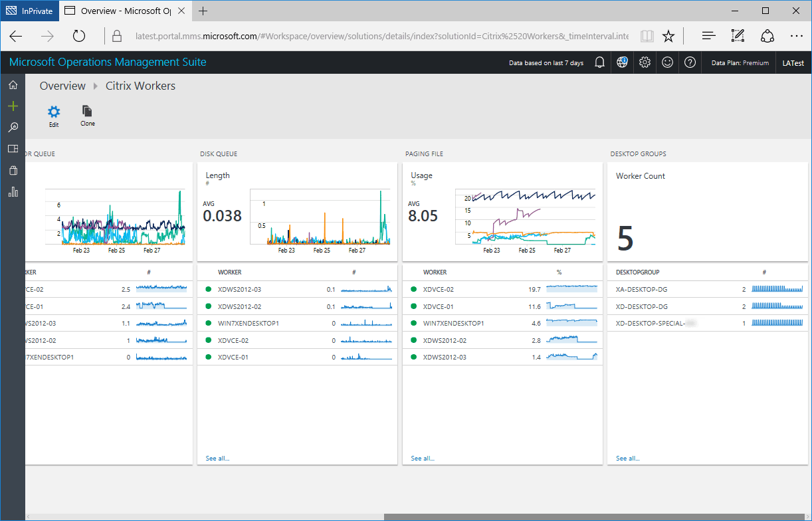Open solutions gallery bag icon

pyautogui.click(x=13, y=170)
